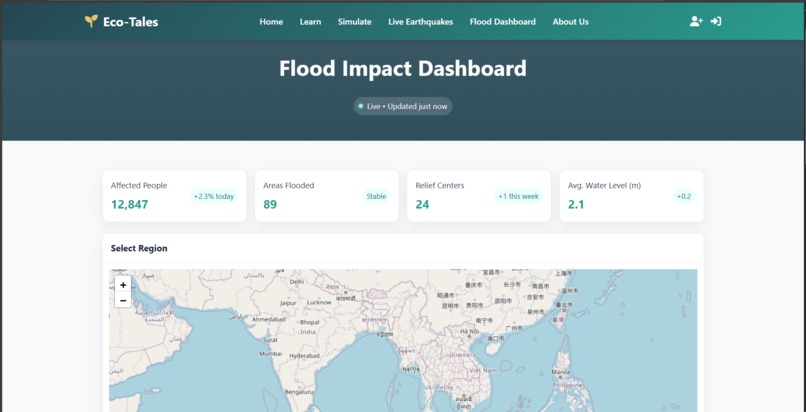This screenshot has height=412, width=806.
Task: Click the Hà Nội label on map
Action: (x=469, y=331)
